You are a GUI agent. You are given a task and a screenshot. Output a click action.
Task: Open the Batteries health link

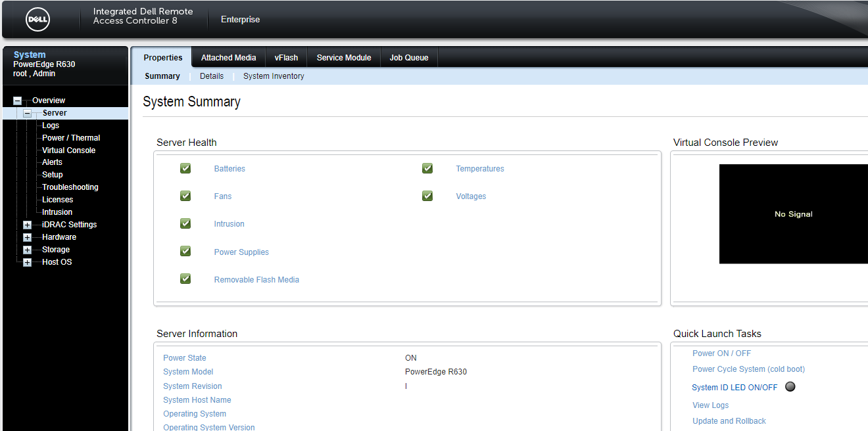tap(229, 169)
